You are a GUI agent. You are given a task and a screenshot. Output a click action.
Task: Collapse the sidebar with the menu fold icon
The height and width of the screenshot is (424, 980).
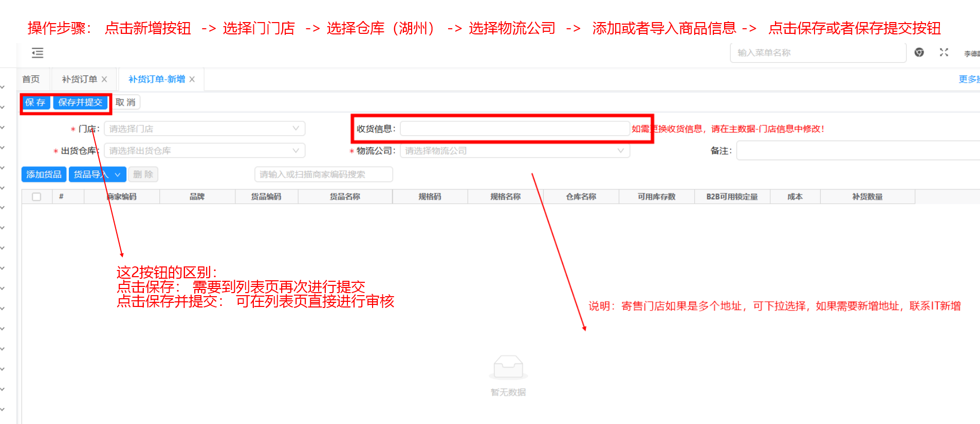(x=38, y=53)
